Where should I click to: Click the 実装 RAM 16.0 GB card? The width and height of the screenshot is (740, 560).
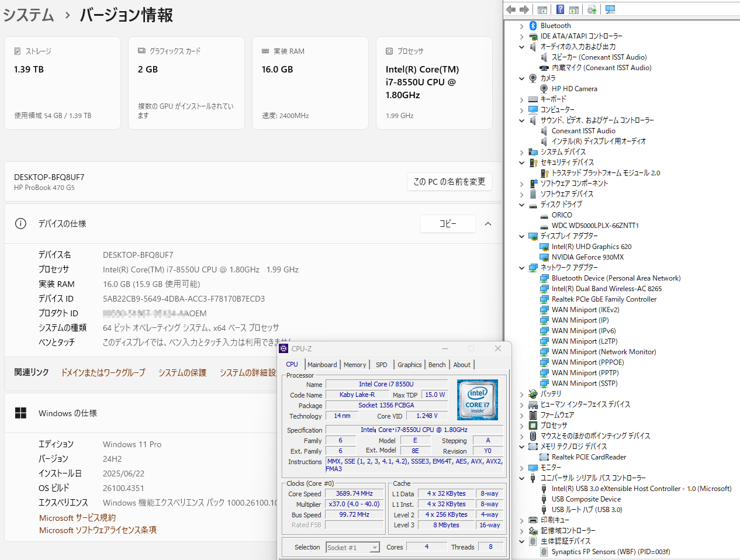pyautogui.click(x=310, y=83)
